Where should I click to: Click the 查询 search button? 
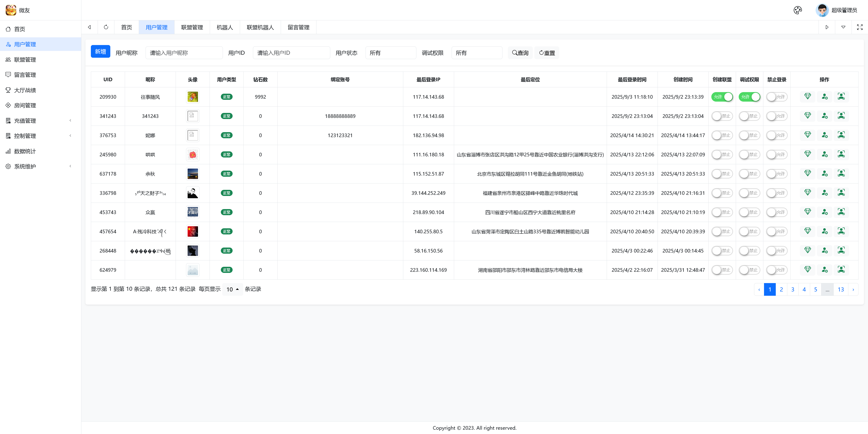click(x=520, y=53)
